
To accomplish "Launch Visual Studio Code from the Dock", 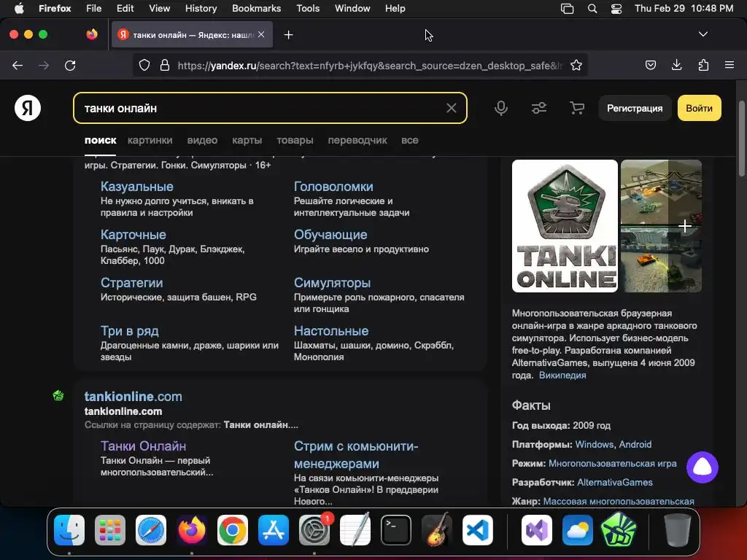I will [x=478, y=529].
